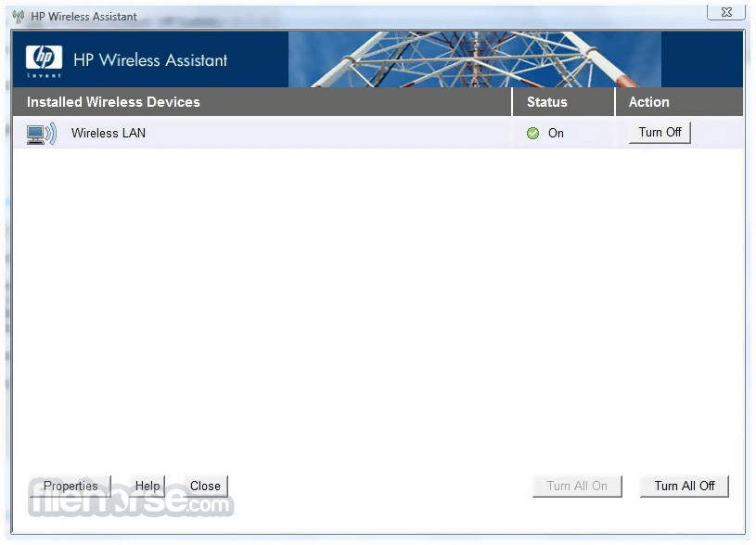The height and width of the screenshot is (545, 756).
Task: Select the Wireless LAN row text
Action: (x=109, y=134)
